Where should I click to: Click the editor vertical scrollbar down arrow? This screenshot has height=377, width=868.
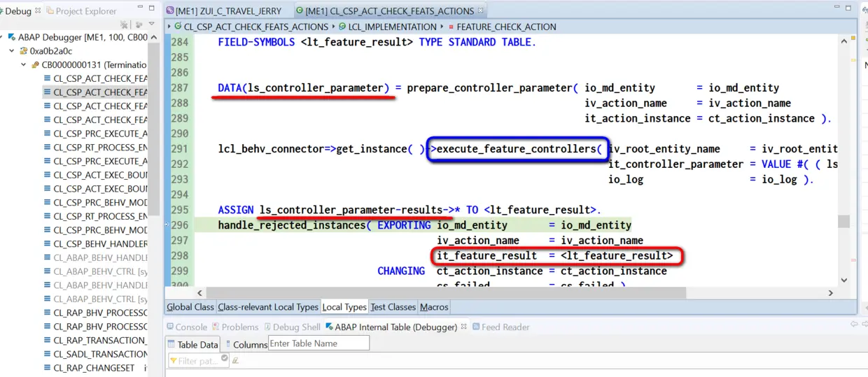tap(843, 280)
